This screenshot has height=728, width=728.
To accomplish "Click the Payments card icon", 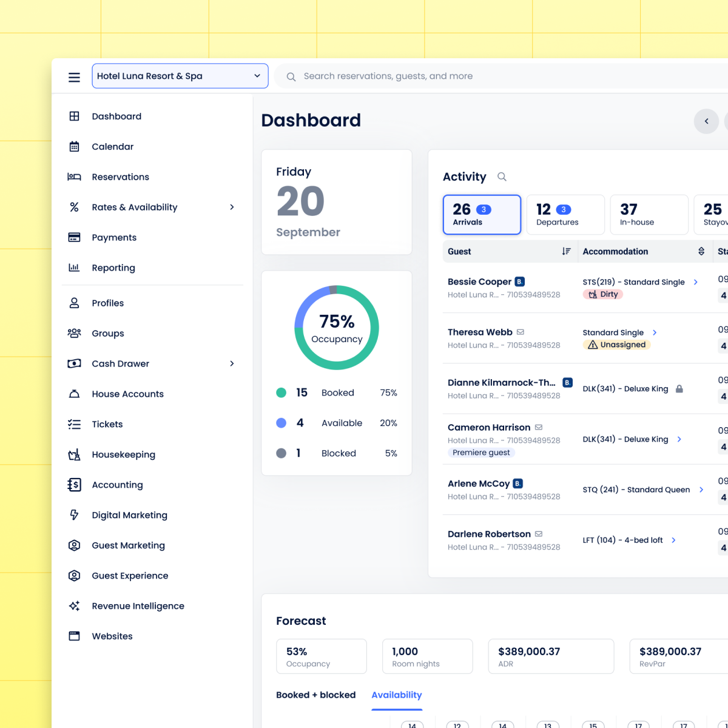I will pyautogui.click(x=74, y=237).
